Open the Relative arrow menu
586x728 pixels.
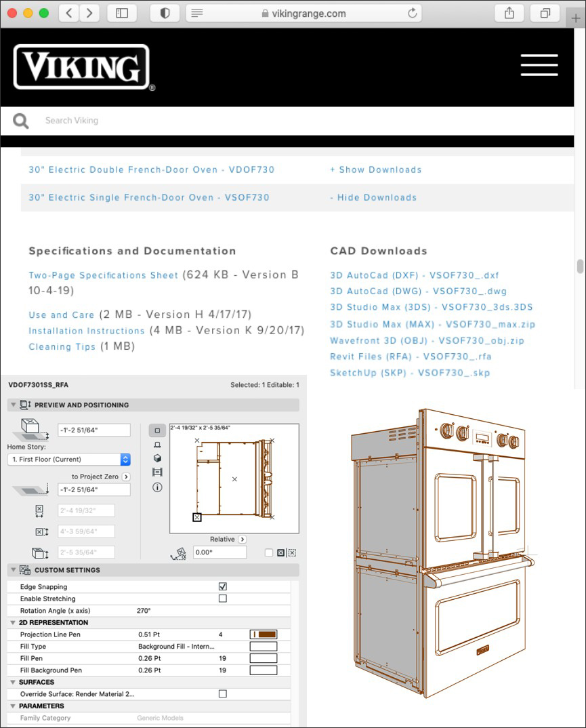[243, 540]
